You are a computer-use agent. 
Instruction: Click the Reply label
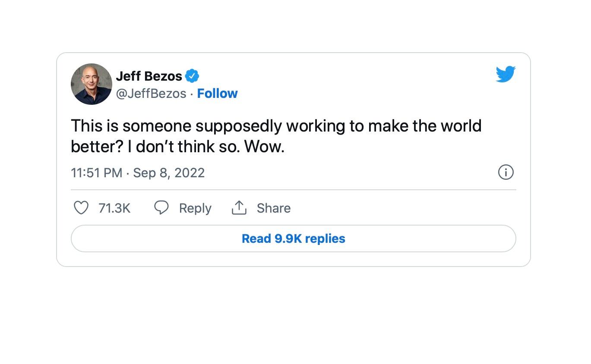tap(195, 208)
